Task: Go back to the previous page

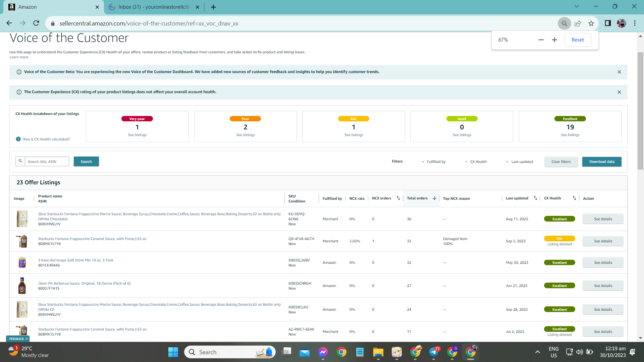Action: coord(9,23)
